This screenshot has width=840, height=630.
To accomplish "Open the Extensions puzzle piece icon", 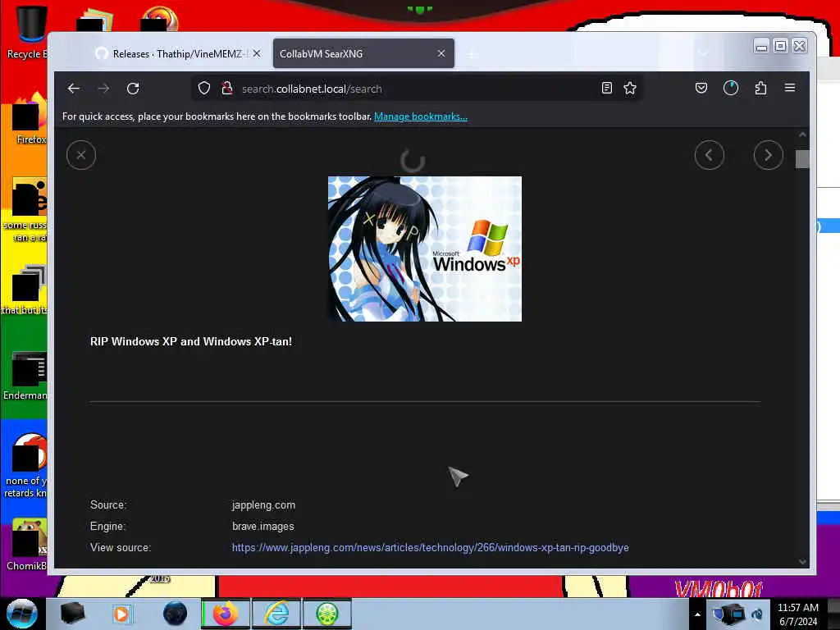I will point(760,89).
